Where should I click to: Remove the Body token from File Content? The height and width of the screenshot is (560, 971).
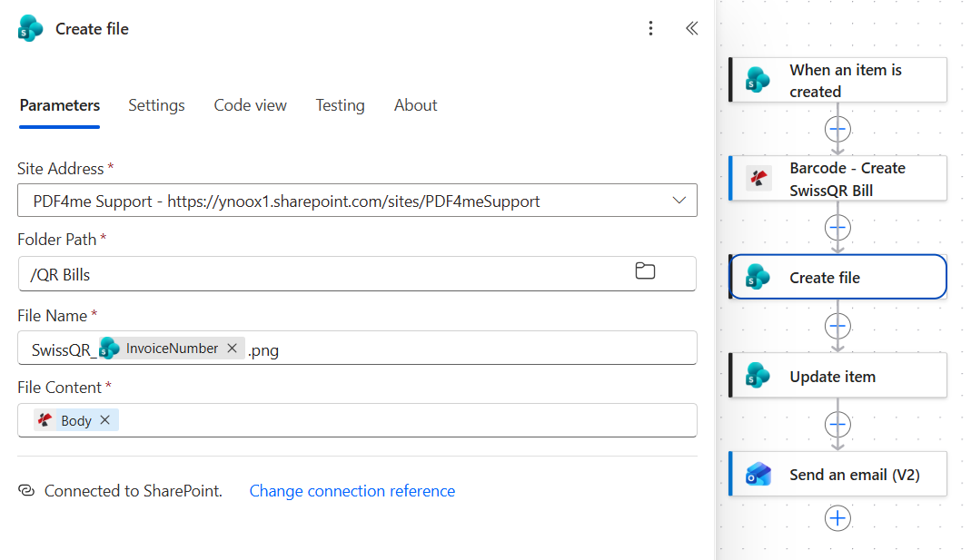(105, 420)
